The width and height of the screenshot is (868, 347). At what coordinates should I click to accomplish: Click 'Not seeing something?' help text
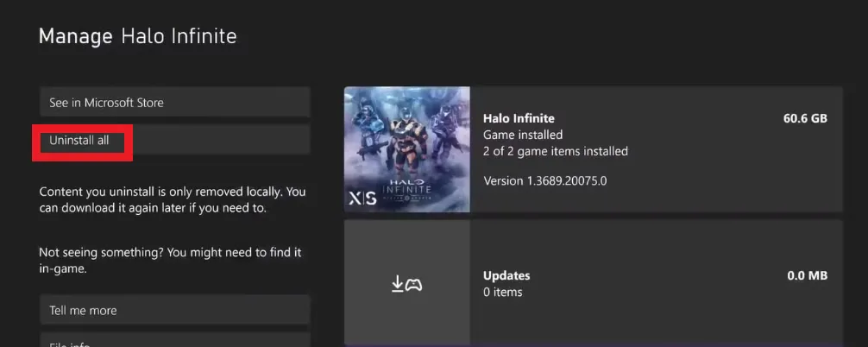(x=170, y=261)
